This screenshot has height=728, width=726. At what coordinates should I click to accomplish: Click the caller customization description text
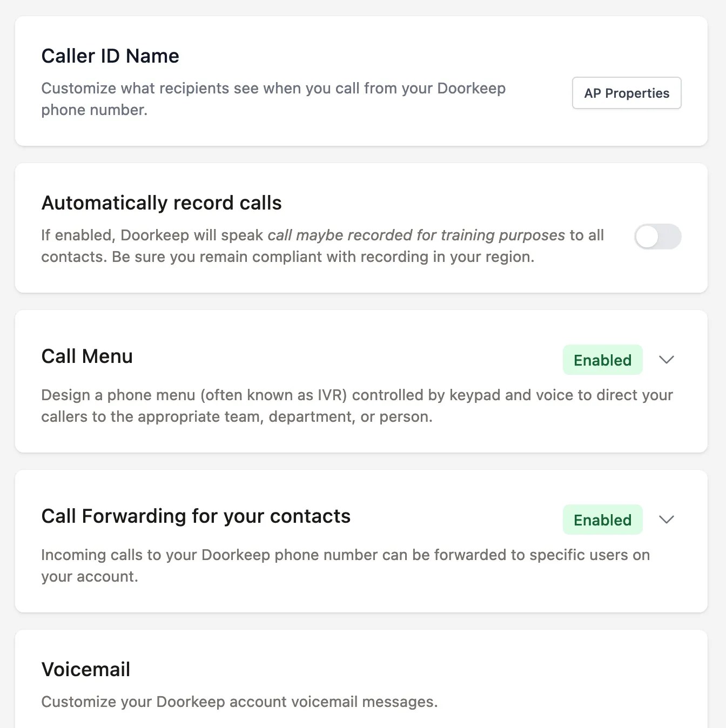(273, 98)
